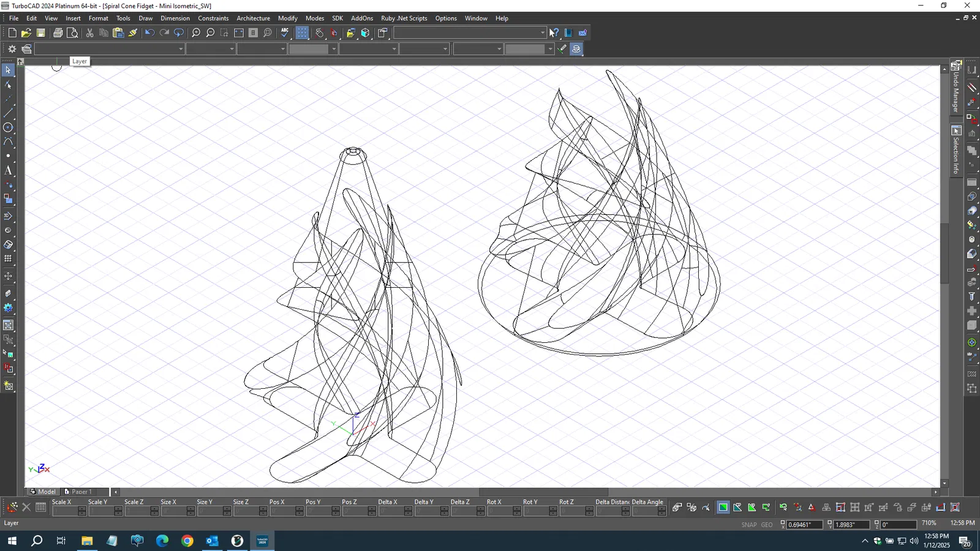Click the Undo arrow in toolbar

pos(149,33)
